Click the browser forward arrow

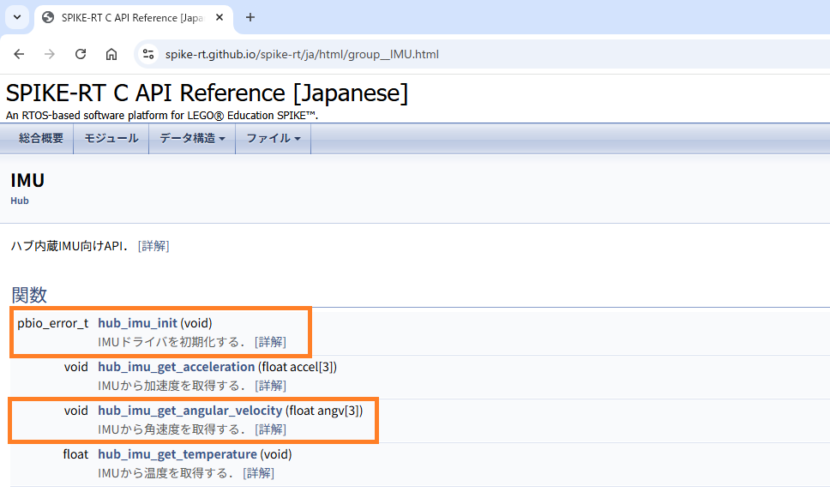(x=50, y=54)
